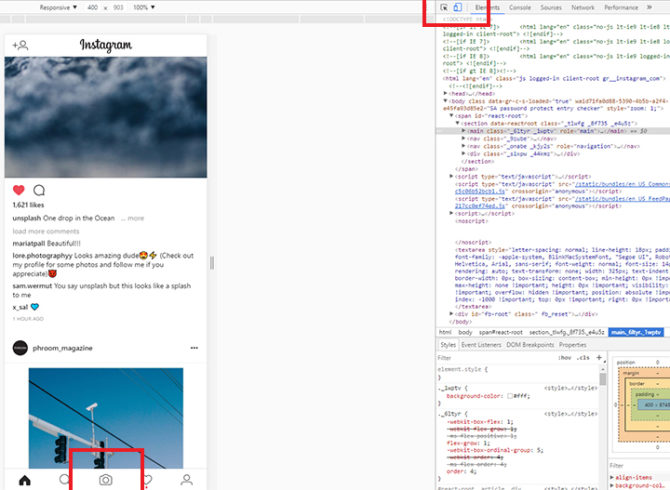Image resolution: width=670 pixels, height=490 pixels.
Task: Toggle the .cls class editor button
Action: (x=583, y=358)
